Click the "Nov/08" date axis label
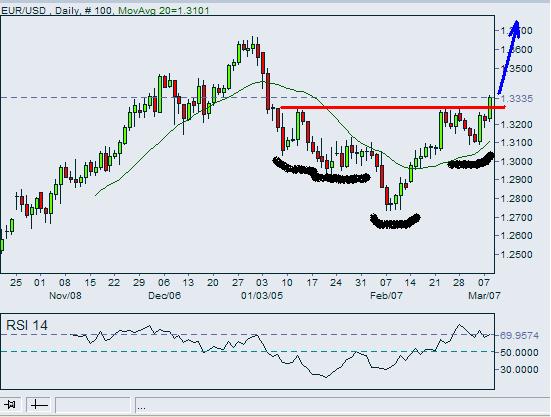551x417 pixels. pyautogui.click(x=65, y=295)
